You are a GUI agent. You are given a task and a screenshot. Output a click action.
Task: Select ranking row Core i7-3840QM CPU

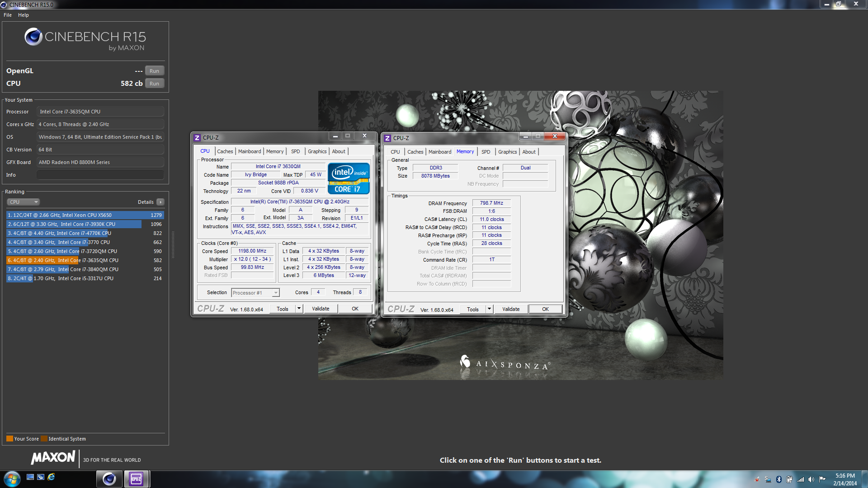pos(85,269)
